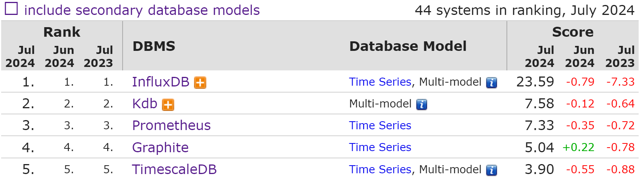644x179 pixels.
Task: Open the info icon in TimescaleDB's model column
Action: click(492, 170)
